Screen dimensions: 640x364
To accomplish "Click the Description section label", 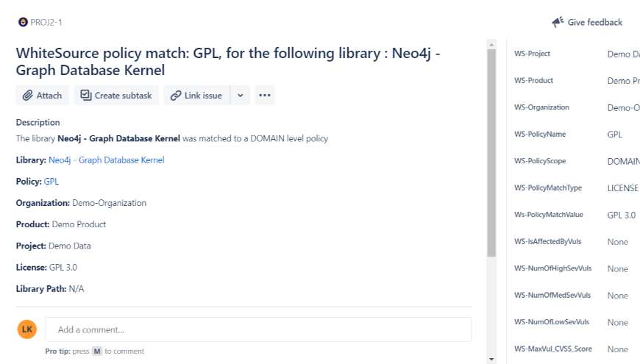I will [x=38, y=122].
